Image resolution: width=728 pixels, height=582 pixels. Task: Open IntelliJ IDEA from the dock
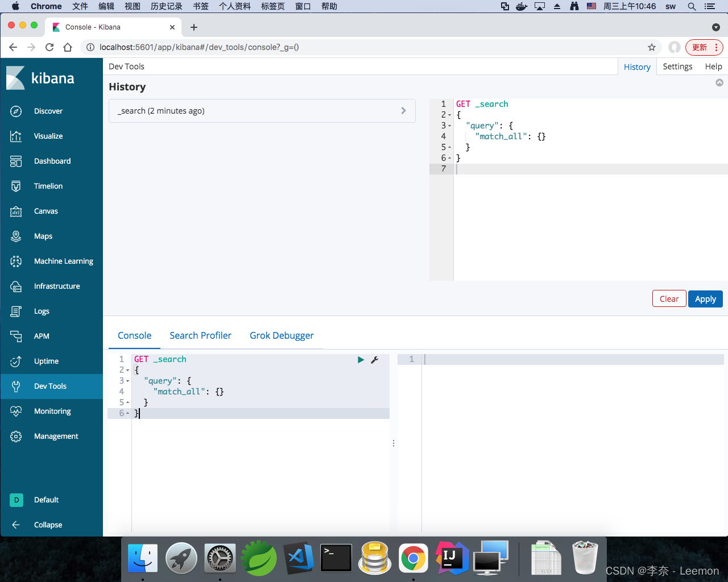(452, 558)
